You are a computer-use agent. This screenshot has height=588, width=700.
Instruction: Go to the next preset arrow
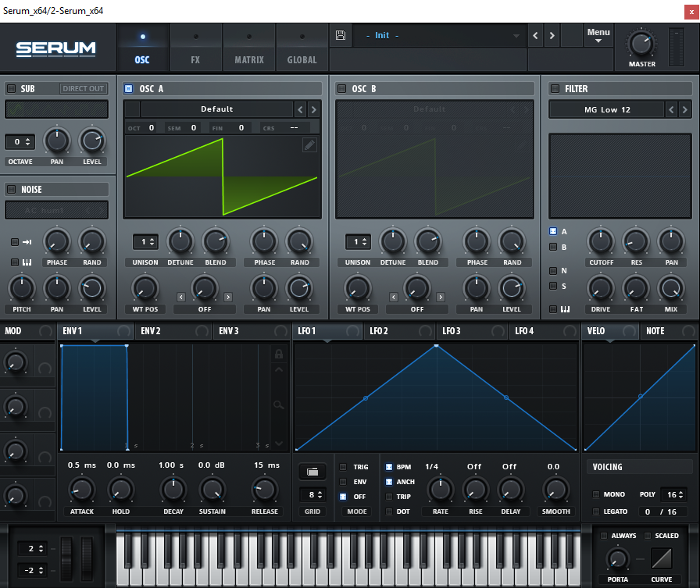coord(552,36)
